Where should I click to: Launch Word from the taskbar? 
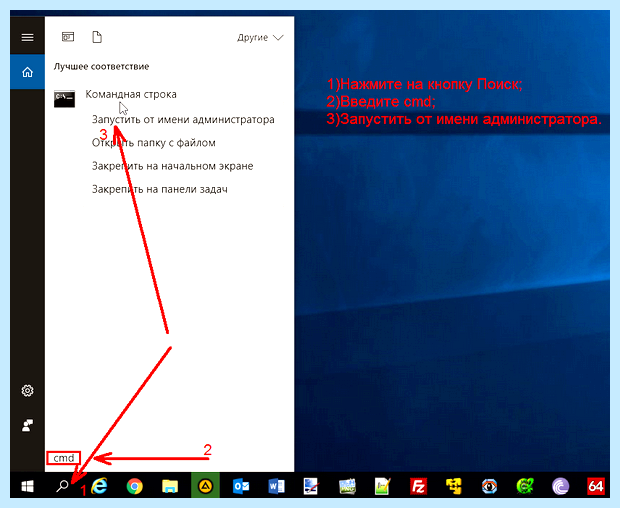coord(276,486)
